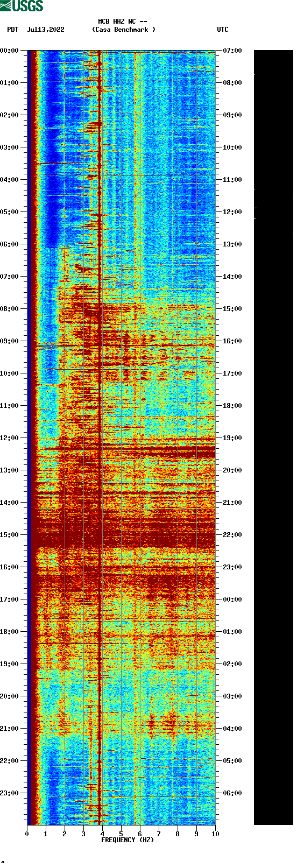The width and height of the screenshot is (297, 868).
Task: Click the 15:00 PDT time label
Action: click(x=10, y=535)
